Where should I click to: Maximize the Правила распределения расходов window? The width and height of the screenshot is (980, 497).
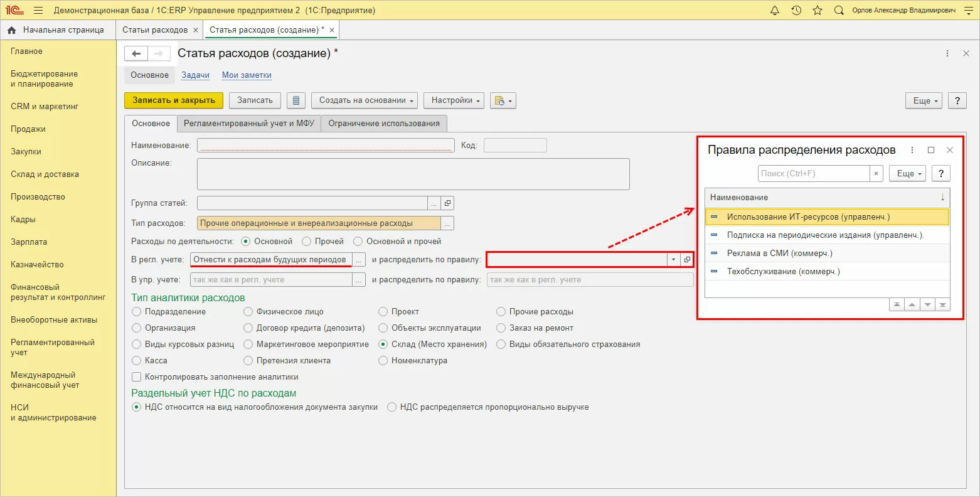[x=931, y=150]
